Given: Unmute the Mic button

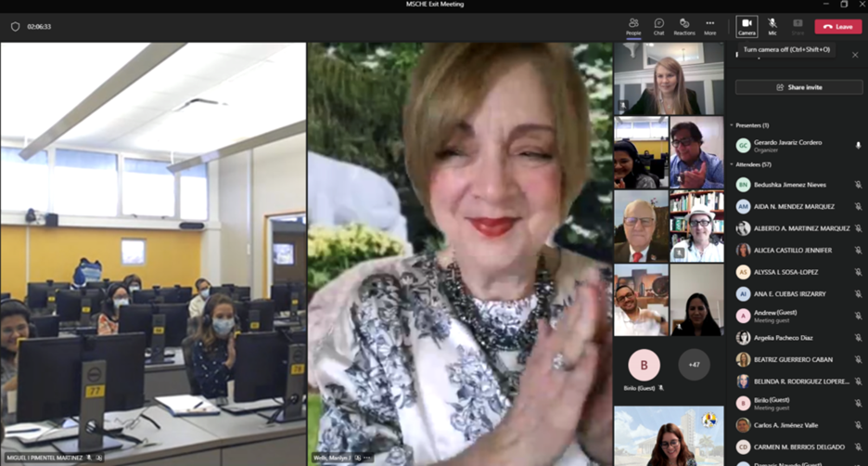Looking at the screenshot, I should click(772, 26).
